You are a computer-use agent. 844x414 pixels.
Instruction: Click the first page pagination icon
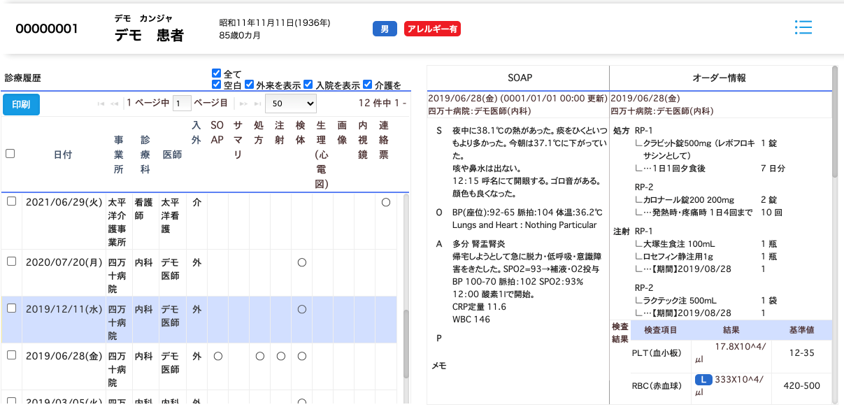point(101,103)
